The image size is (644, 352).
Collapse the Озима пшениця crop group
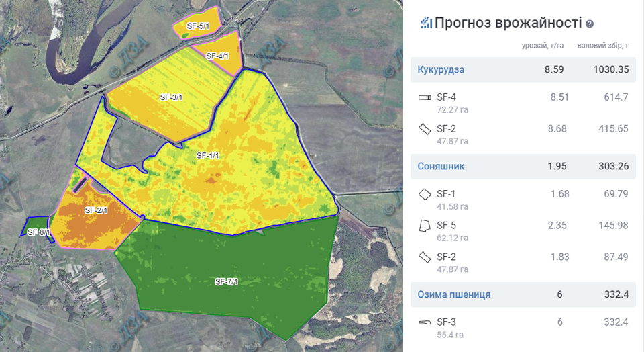tap(453, 294)
